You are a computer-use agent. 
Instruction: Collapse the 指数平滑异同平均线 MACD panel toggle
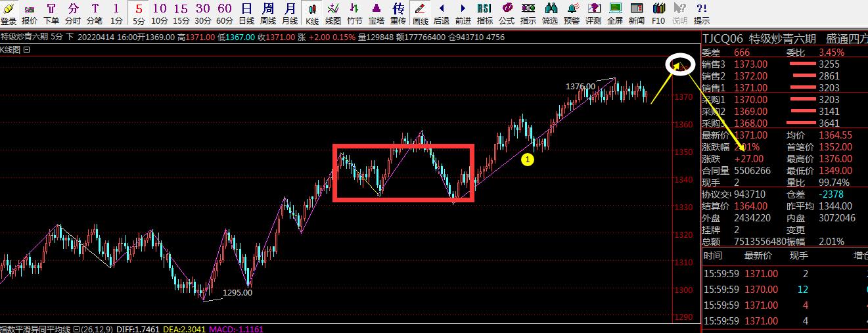click(76, 329)
